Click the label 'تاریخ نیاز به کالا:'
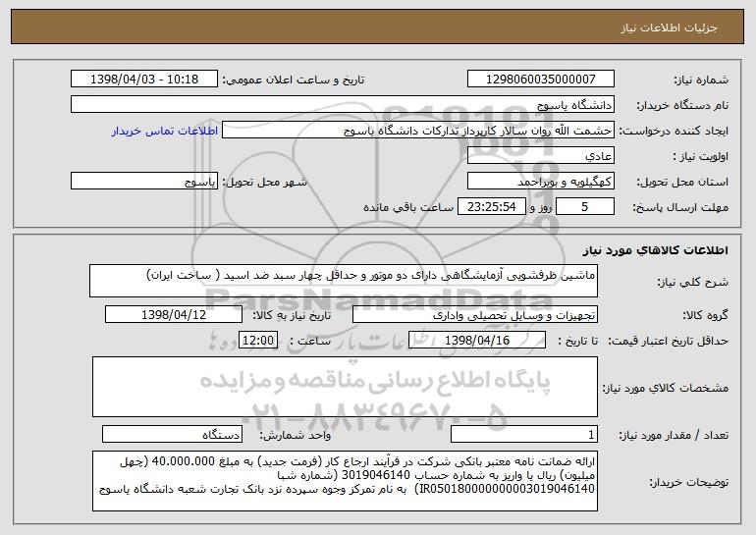Screen dimensions: 756x535 (x=293, y=316)
